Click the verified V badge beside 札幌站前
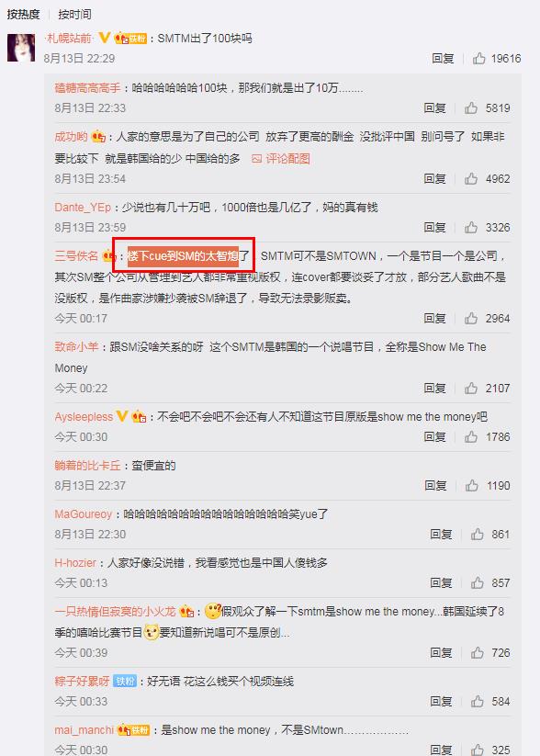 [105, 38]
